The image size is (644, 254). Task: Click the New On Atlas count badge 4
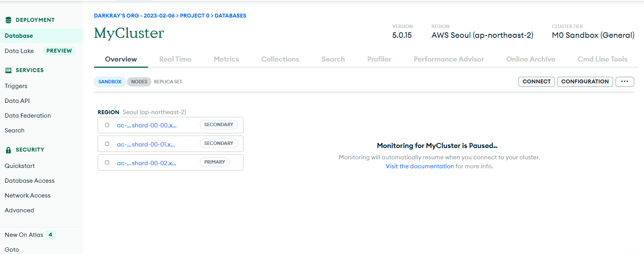(50, 235)
